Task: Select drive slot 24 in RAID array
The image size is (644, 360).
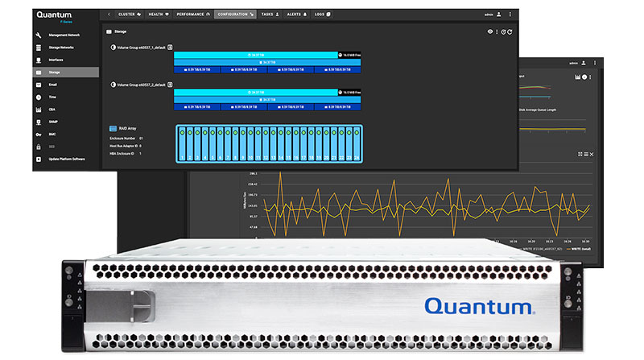Action: (x=357, y=144)
